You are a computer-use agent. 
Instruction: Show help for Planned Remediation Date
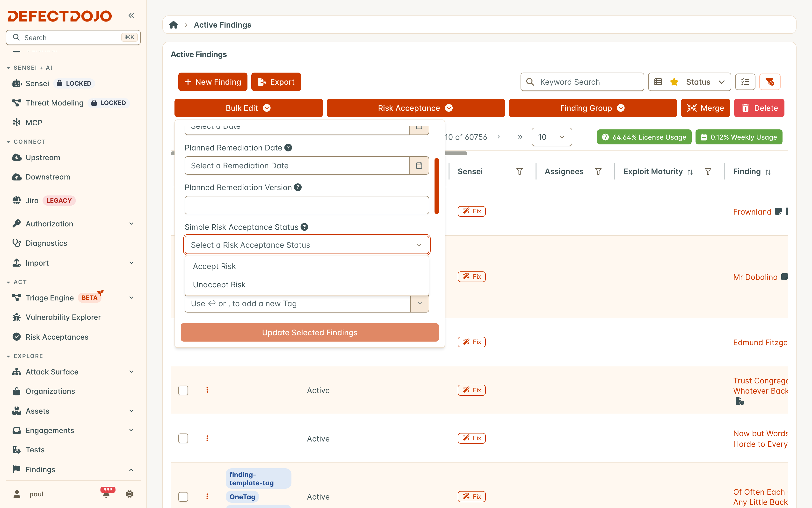point(288,148)
